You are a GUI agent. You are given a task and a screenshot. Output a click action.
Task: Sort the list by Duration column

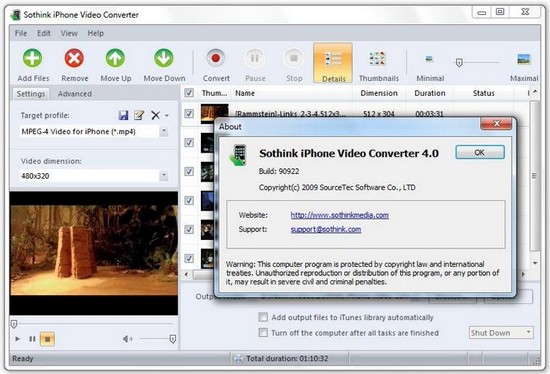click(430, 93)
